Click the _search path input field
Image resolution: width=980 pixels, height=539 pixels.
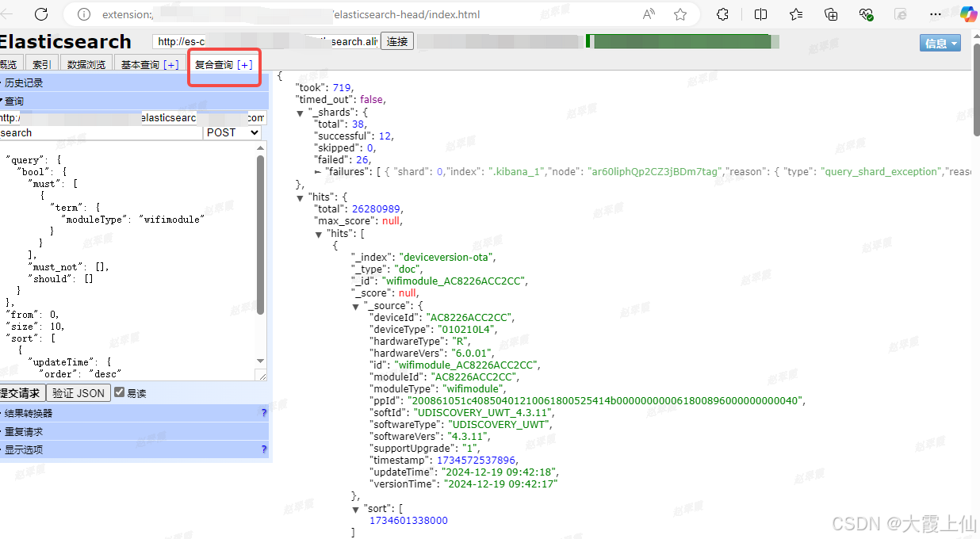pos(101,132)
